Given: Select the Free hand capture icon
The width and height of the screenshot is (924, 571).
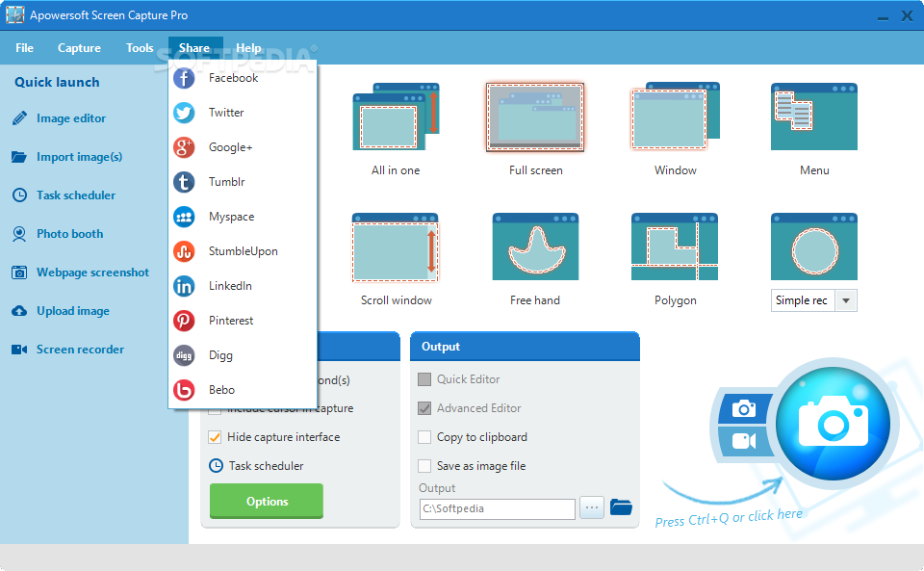Looking at the screenshot, I should click(x=536, y=247).
